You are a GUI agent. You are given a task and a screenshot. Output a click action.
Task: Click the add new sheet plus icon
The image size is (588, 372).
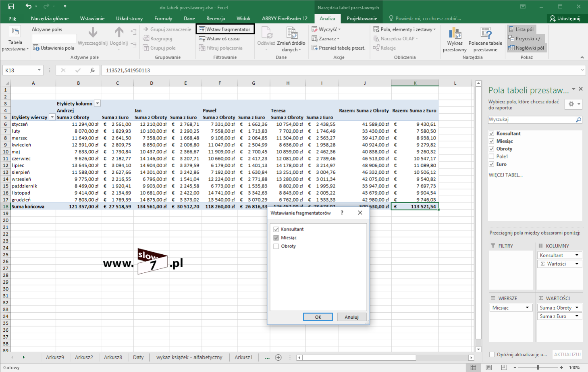(x=278, y=357)
